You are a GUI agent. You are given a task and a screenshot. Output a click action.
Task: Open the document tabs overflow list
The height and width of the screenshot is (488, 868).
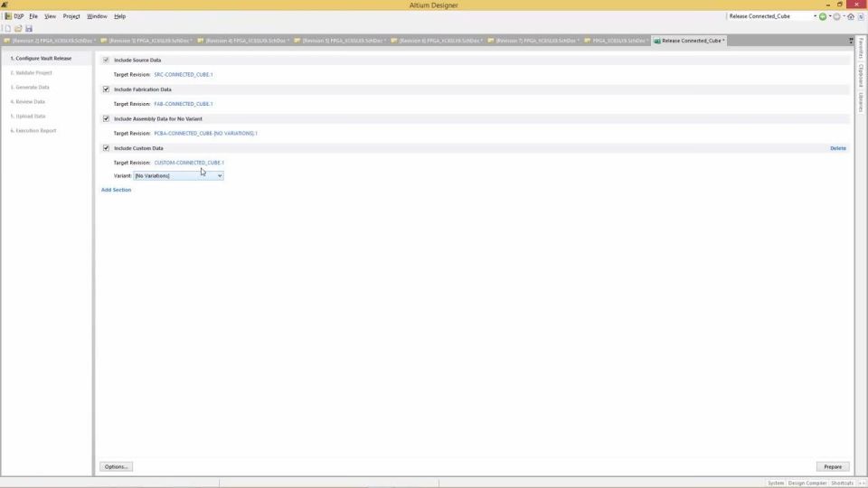click(x=851, y=41)
